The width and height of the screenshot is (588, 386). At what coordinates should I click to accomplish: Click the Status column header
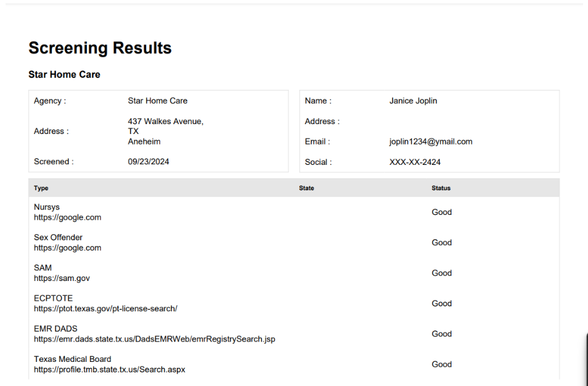[441, 188]
